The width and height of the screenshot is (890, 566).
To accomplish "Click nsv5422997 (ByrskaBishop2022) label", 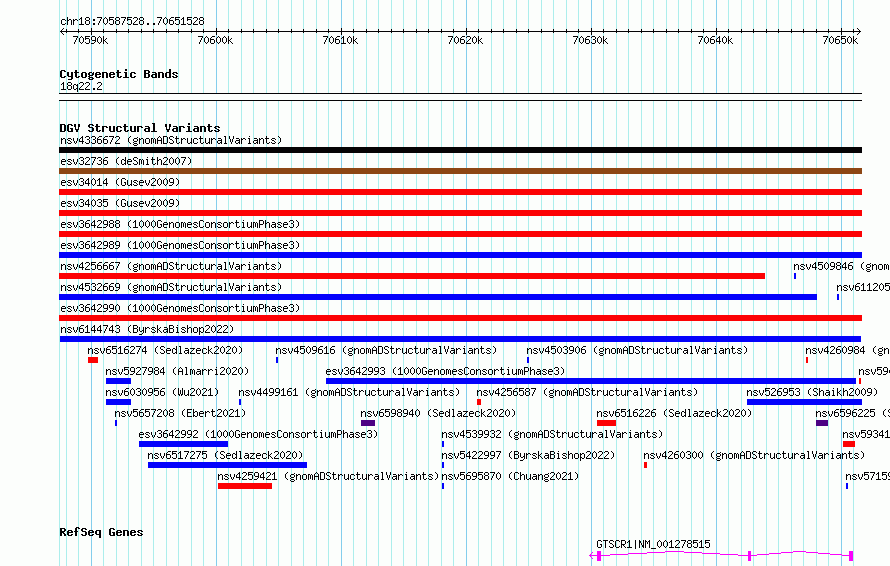I will [528, 455].
